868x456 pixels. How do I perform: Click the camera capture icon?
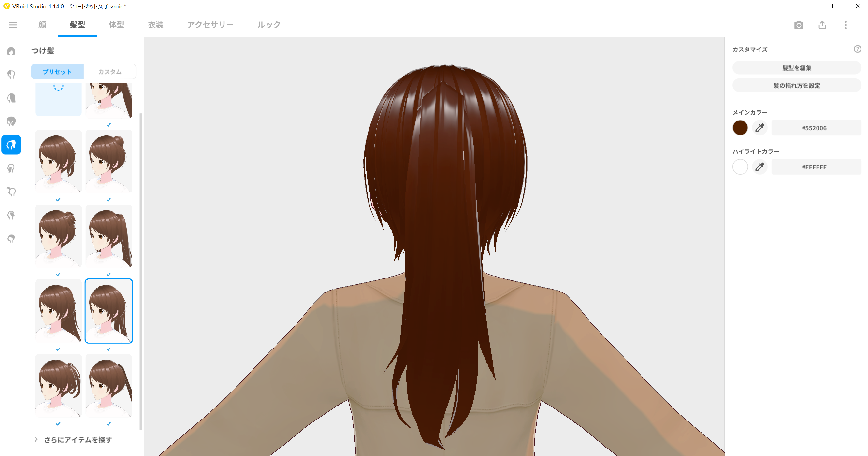tap(799, 25)
